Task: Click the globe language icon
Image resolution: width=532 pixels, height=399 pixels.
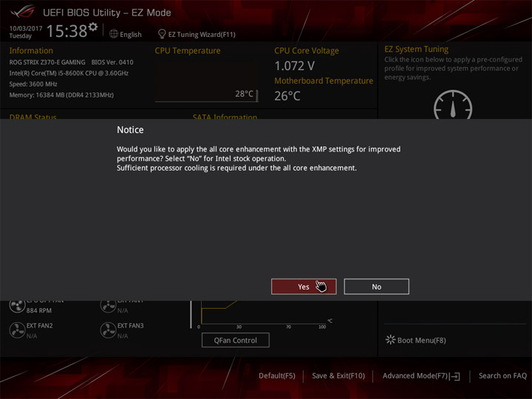Action: pos(114,34)
